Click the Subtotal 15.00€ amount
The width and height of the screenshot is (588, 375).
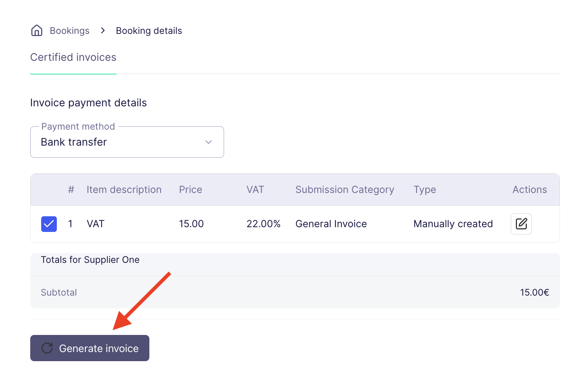coord(534,292)
